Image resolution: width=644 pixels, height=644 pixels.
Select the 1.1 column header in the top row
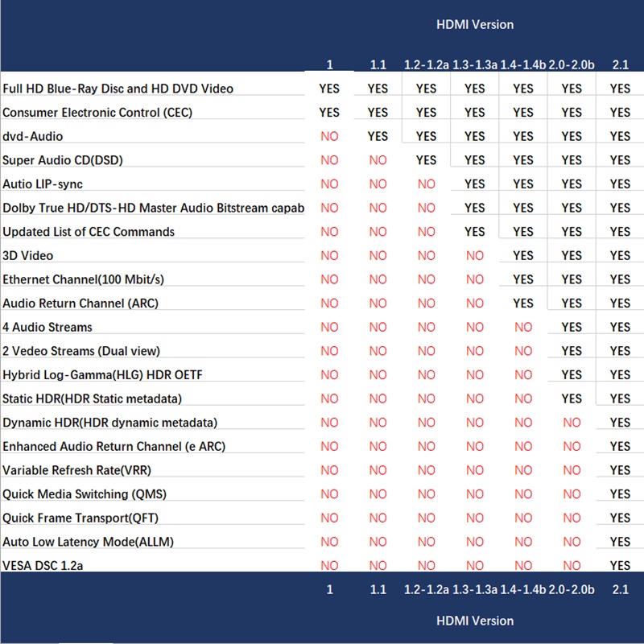click(378, 65)
